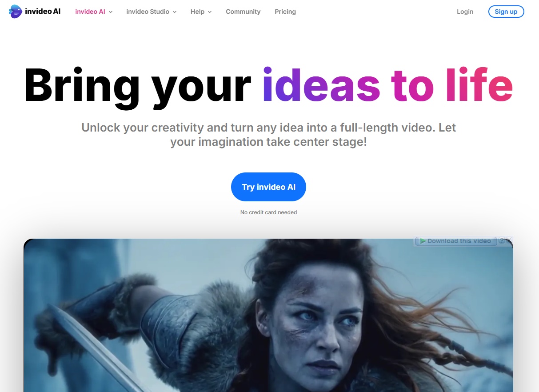Click the chevron arrow next to invideo AI
The image size is (539, 392).
[x=111, y=12]
